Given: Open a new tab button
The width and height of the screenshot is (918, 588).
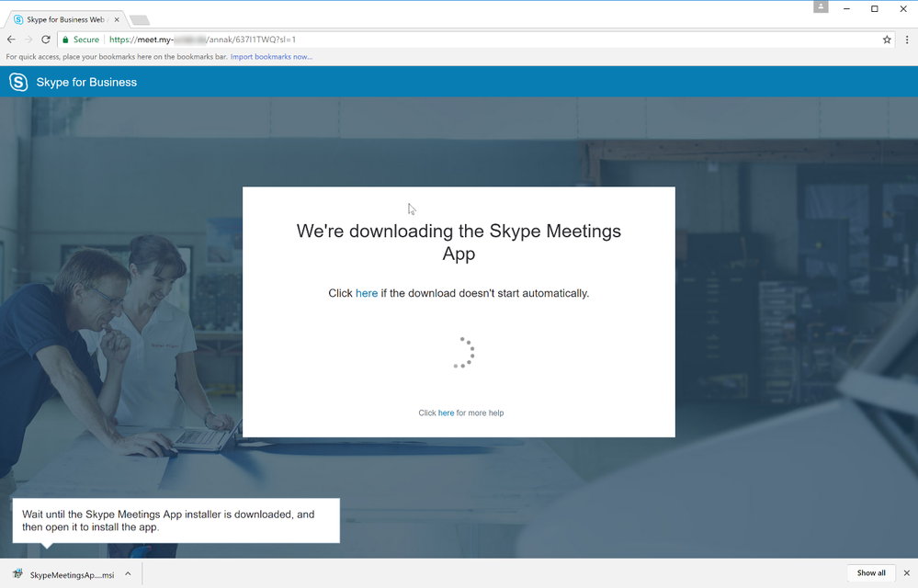Looking at the screenshot, I should click(x=140, y=20).
